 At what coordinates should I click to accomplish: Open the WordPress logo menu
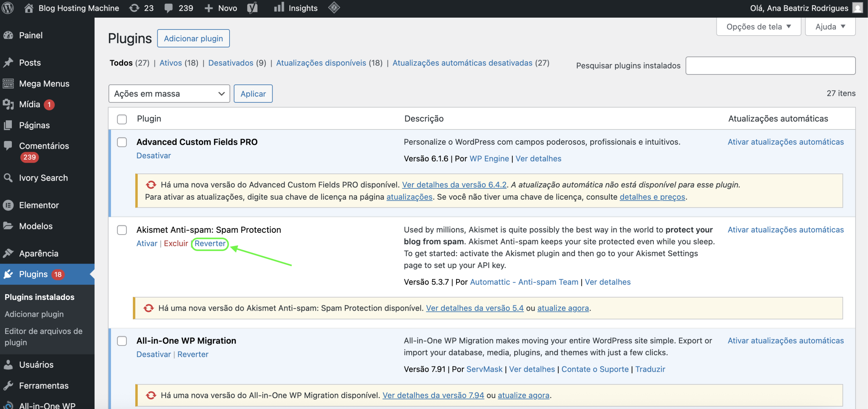tap(8, 8)
